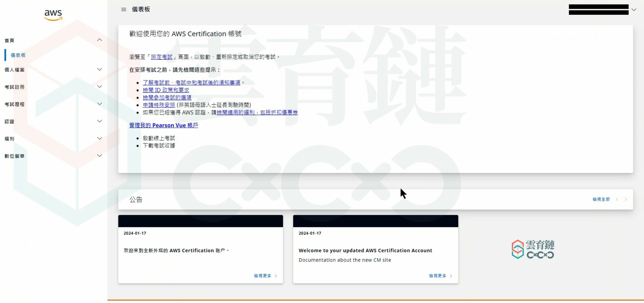Click the arrow beside 檢視更多 on Chinese card
Viewport: 644px width, 303px height.
(276, 276)
